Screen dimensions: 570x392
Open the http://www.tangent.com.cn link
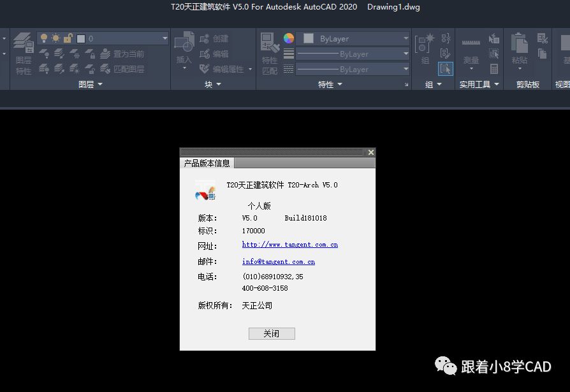(289, 245)
